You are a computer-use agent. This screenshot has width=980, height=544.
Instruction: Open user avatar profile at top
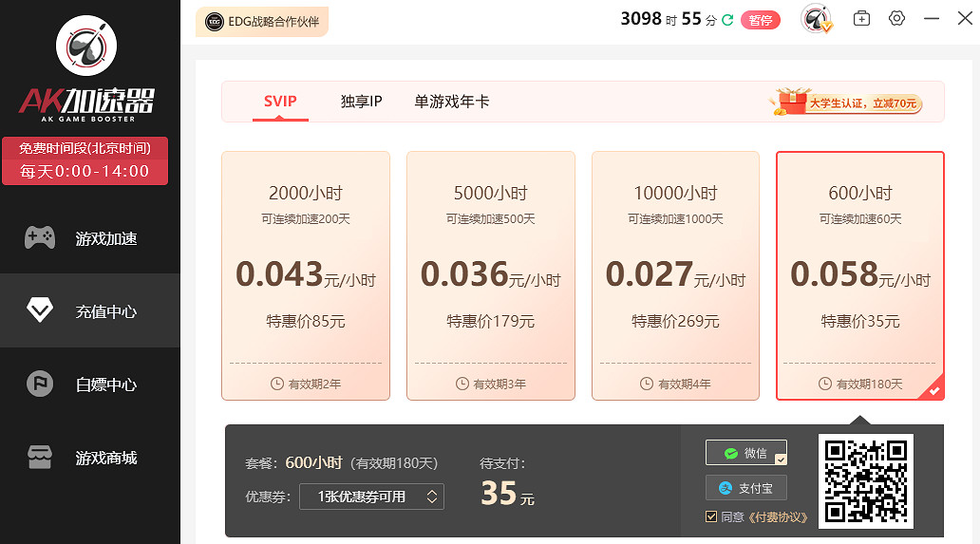[x=817, y=19]
